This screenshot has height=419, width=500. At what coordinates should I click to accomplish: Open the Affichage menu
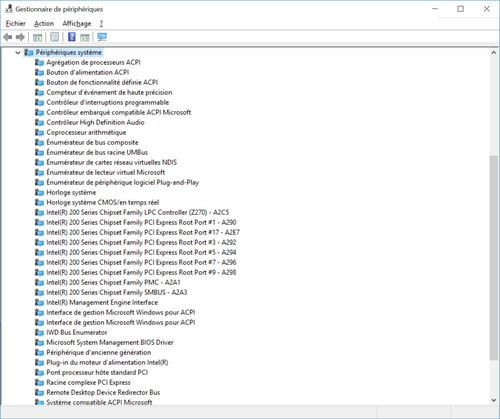click(x=77, y=23)
